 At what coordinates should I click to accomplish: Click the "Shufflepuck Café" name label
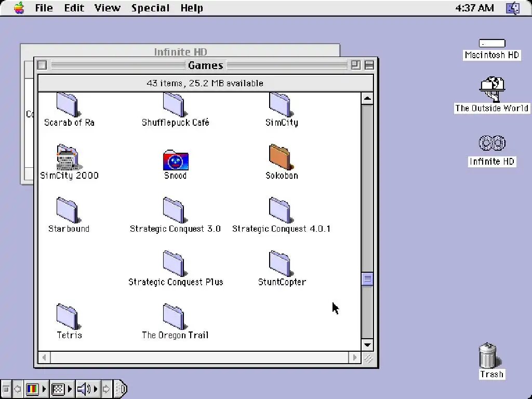(x=176, y=122)
